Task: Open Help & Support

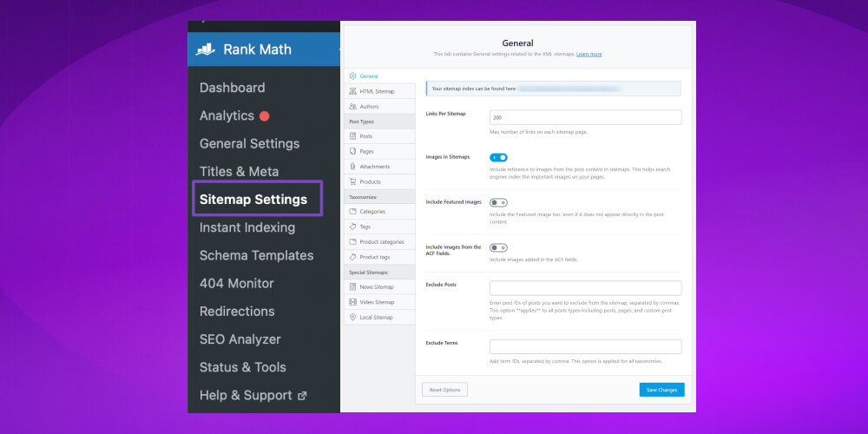Action: (x=246, y=395)
